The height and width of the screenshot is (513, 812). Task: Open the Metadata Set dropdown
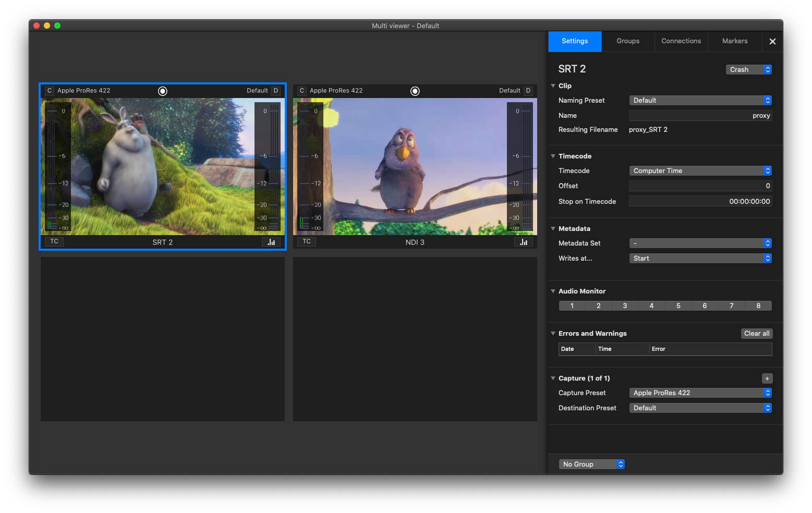click(700, 243)
